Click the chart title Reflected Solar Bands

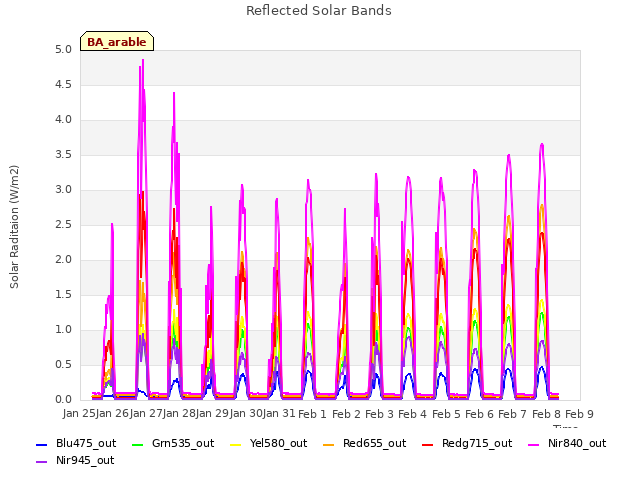pyautogui.click(x=319, y=11)
